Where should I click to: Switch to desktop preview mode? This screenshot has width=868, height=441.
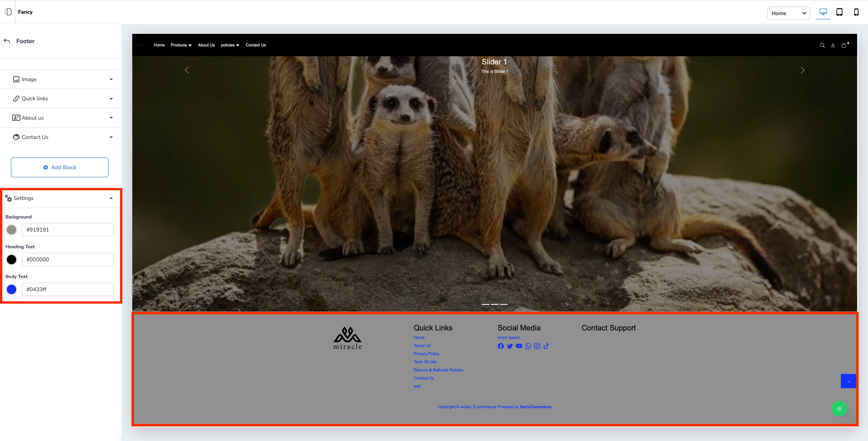[823, 12]
